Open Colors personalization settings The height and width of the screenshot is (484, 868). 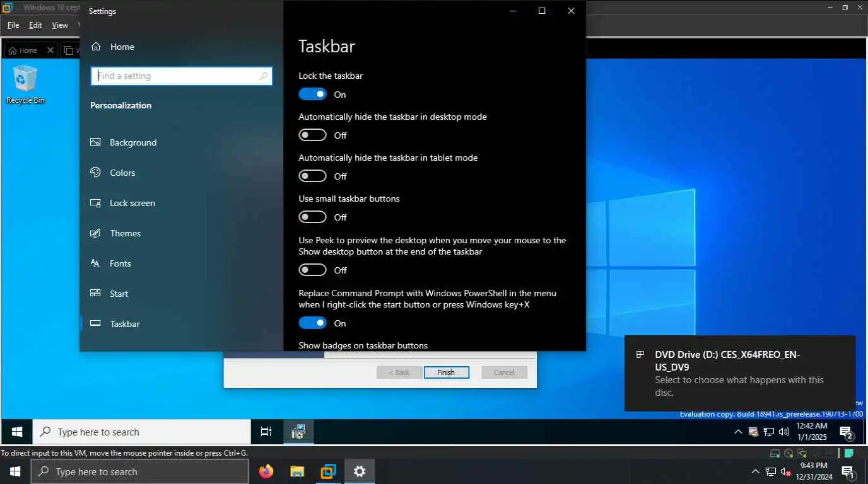(112, 173)
